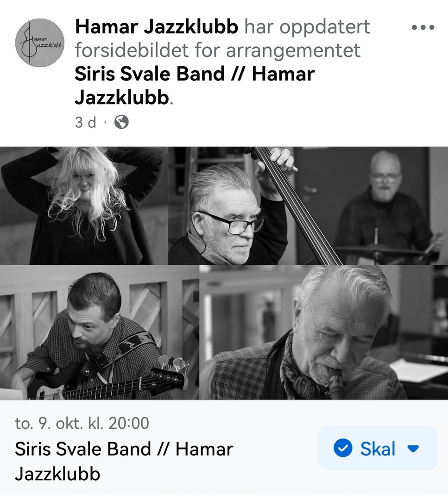Open photo of blonde woman singer
448x500 pixels.
click(x=83, y=206)
